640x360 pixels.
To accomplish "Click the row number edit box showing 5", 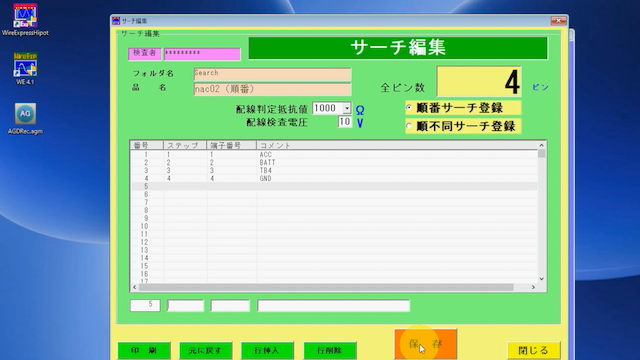I will (145, 305).
